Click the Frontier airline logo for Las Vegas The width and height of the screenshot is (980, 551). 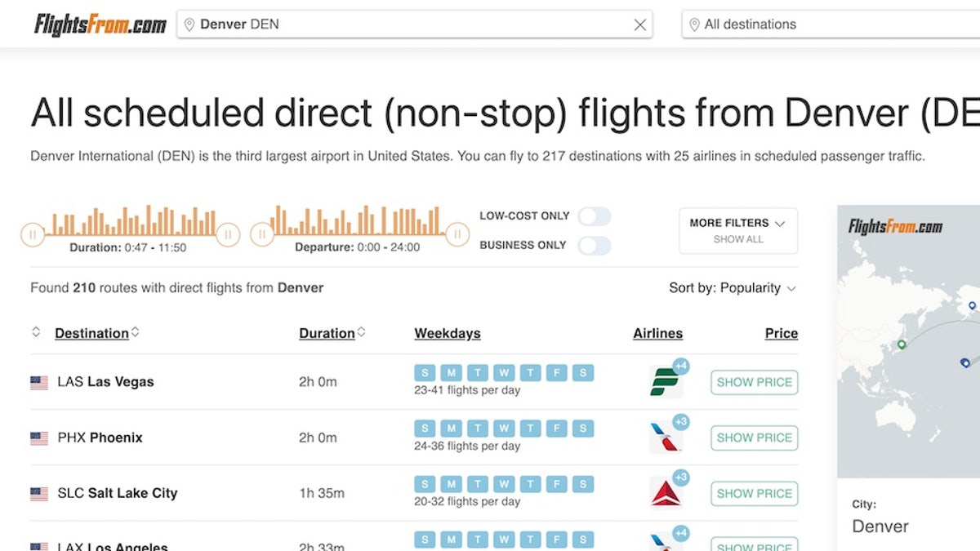click(665, 383)
